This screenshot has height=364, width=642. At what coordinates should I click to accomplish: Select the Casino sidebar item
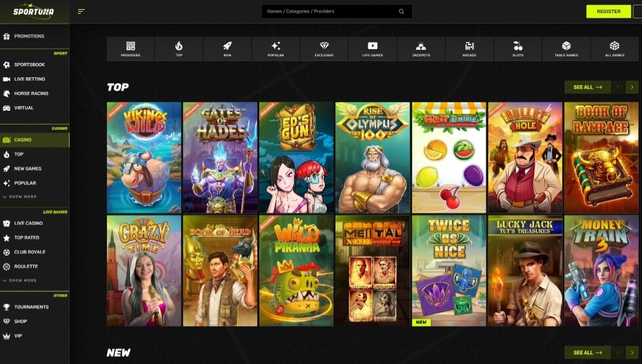click(x=35, y=140)
